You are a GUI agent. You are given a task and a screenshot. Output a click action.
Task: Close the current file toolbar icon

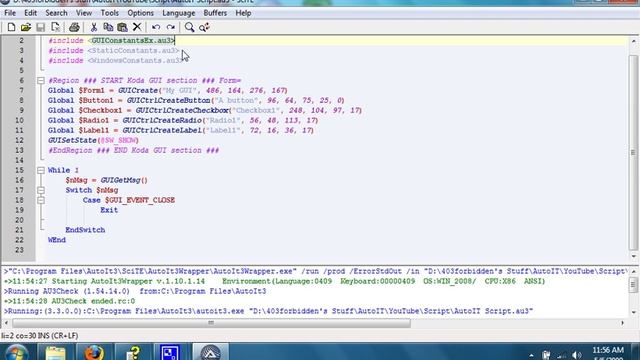pyautogui.click(x=55, y=27)
